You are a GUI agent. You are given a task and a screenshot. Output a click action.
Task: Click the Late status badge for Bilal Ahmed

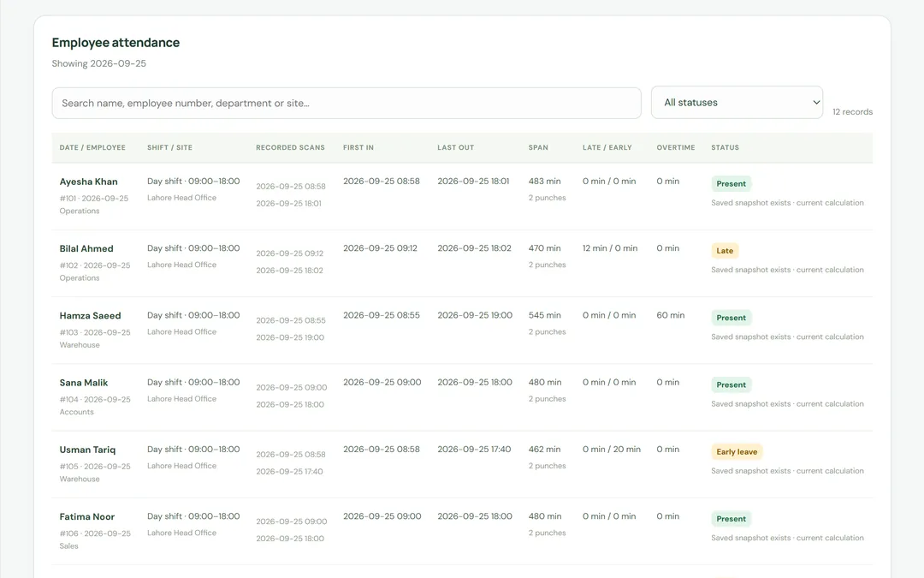(725, 251)
